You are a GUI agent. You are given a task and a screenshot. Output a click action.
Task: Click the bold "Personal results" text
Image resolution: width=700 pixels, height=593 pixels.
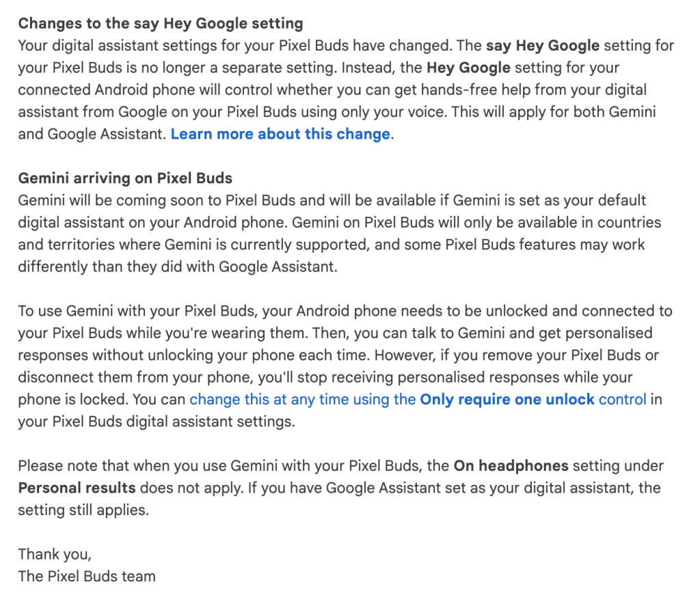point(77,488)
